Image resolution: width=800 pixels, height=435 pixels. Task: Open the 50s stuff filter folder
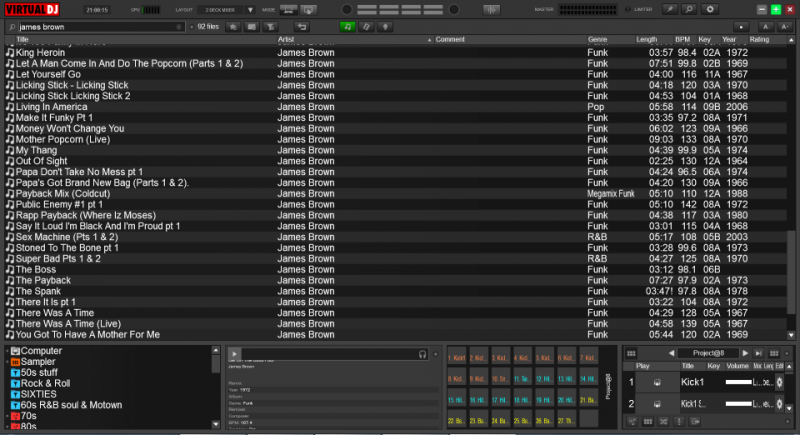(x=34, y=372)
